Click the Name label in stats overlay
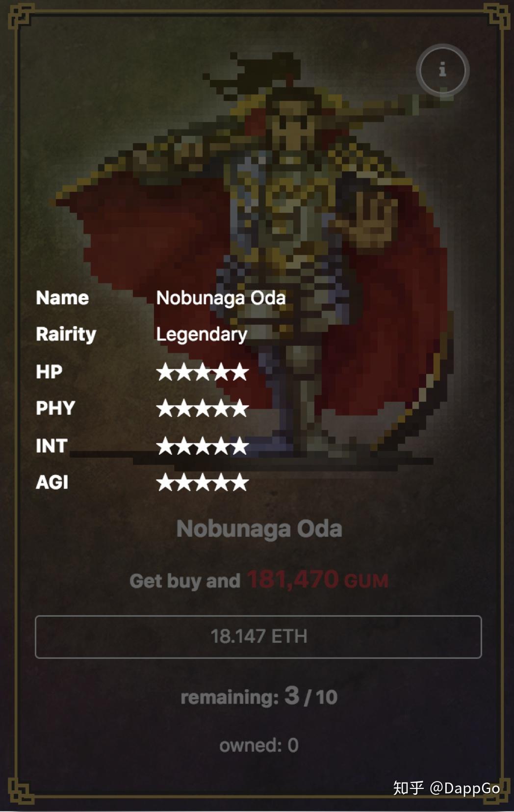 62,298
